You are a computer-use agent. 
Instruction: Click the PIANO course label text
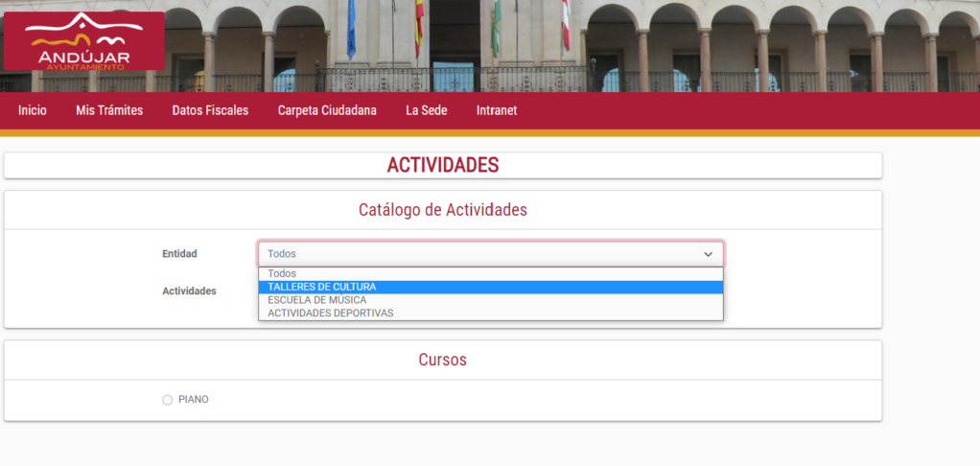193,400
